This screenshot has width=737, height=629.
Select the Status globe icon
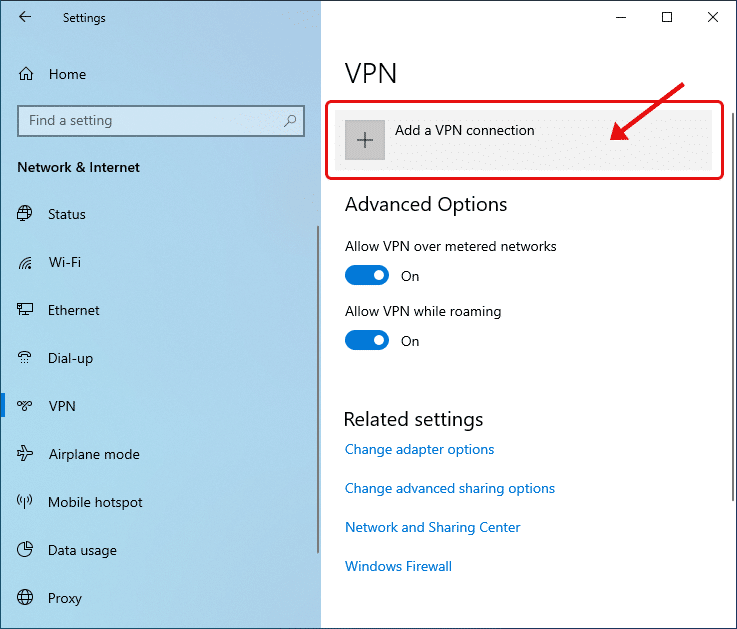(x=26, y=214)
